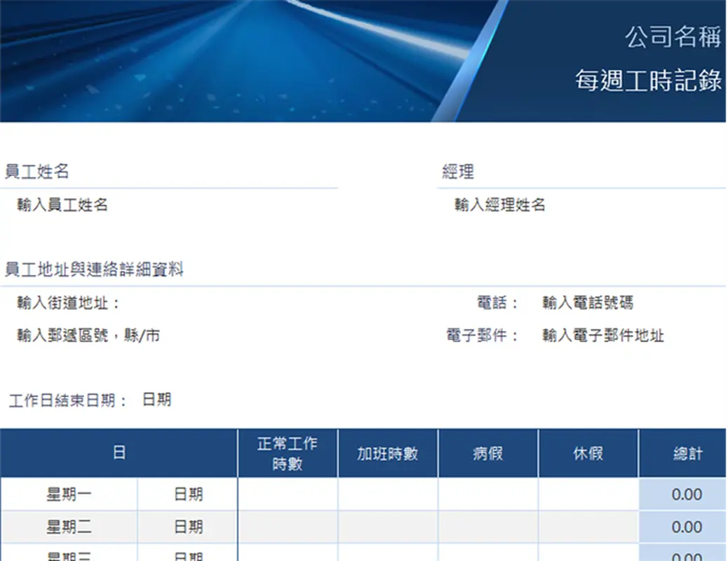Select the 病假 column header
The height and width of the screenshot is (561, 728).
pyautogui.click(x=488, y=453)
